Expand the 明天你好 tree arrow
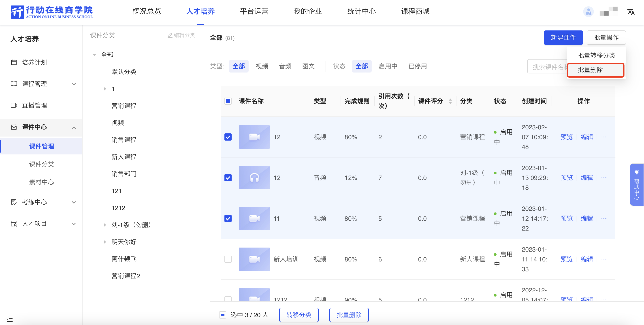The width and height of the screenshot is (644, 325). [105, 242]
